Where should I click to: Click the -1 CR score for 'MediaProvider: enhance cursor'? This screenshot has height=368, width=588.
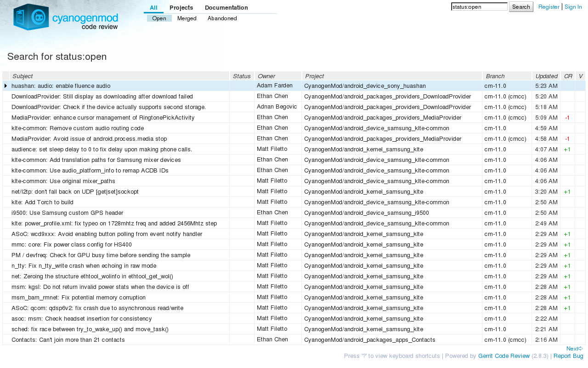pyautogui.click(x=567, y=118)
